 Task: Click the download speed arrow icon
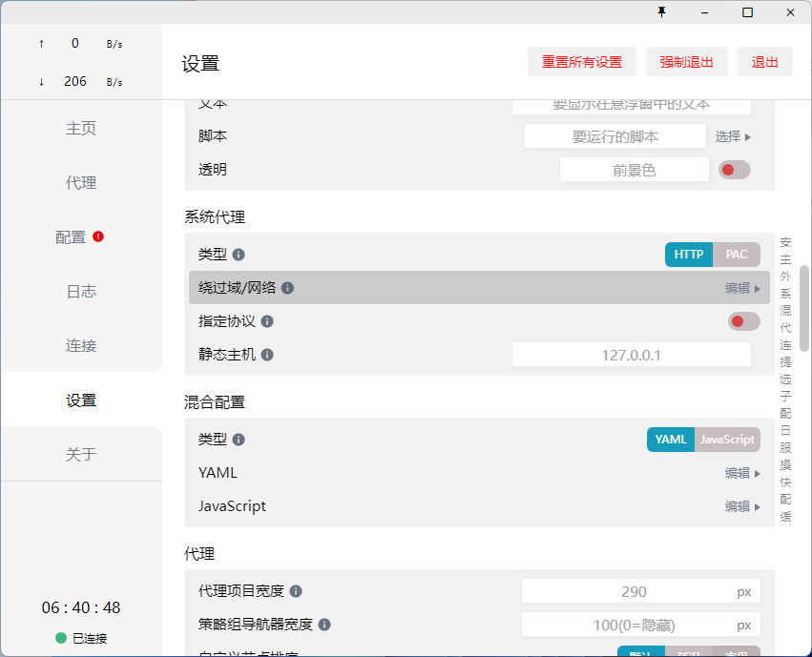coord(41,82)
